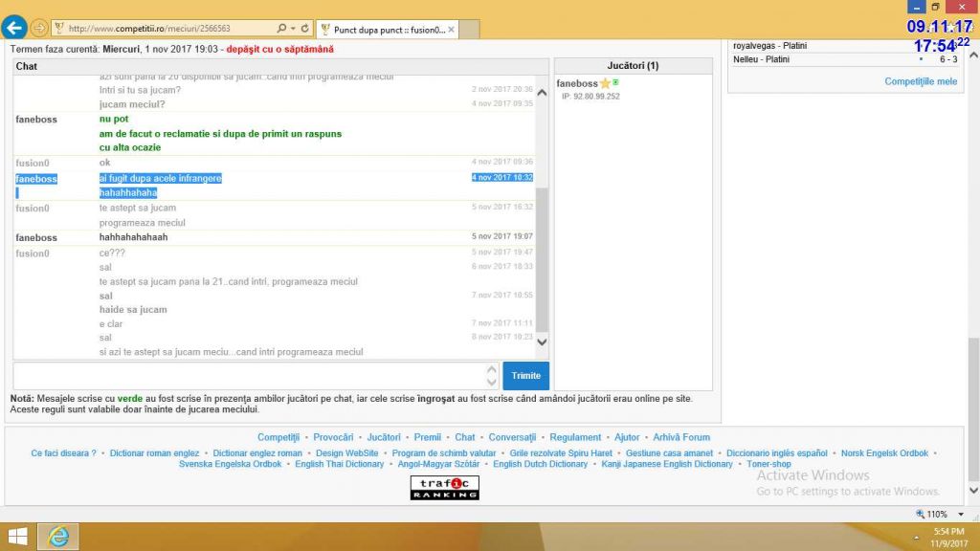Close the Punct dupa punct tab

[x=451, y=29]
